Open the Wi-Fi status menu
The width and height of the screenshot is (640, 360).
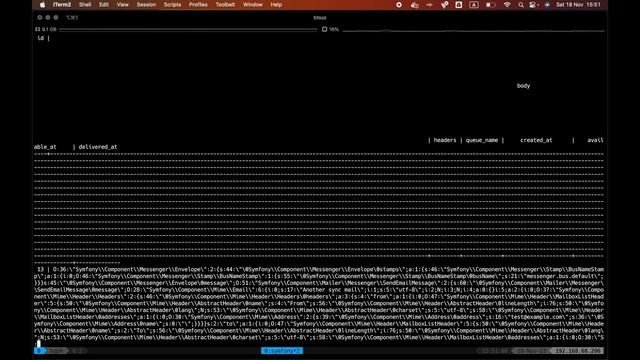507,5
